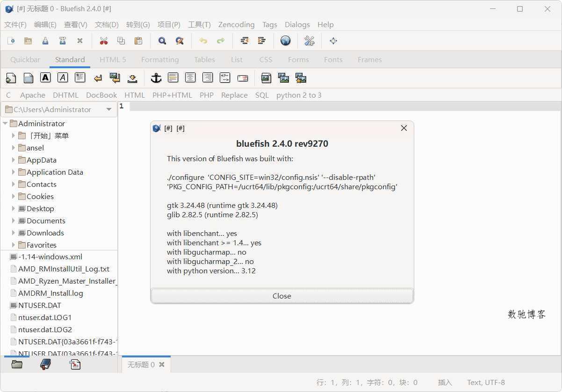Apply Italic with the slanted A icon

[63, 78]
